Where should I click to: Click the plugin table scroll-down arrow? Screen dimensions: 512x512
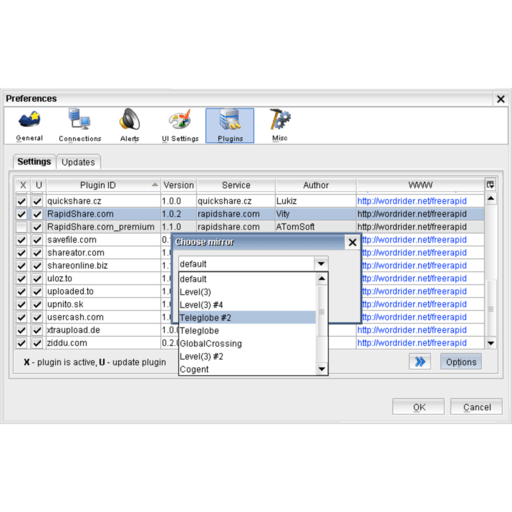[491, 343]
